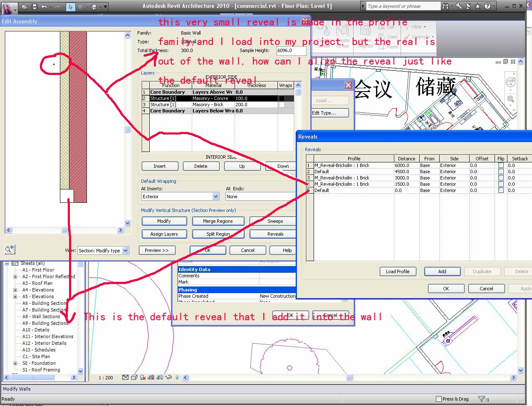Toggle Flip checkbox for reveal row 2

[501, 172]
